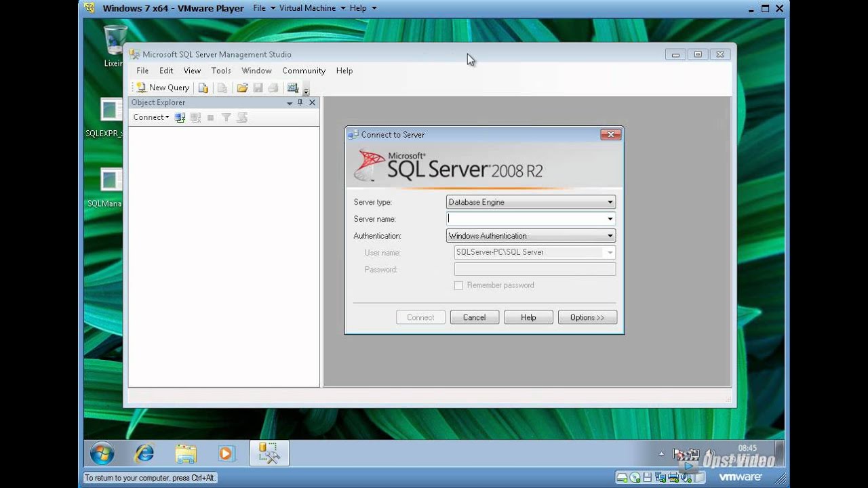
Task: Expand the Authentication dropdown
Action: pyautogui.click(x=610, y=236)
